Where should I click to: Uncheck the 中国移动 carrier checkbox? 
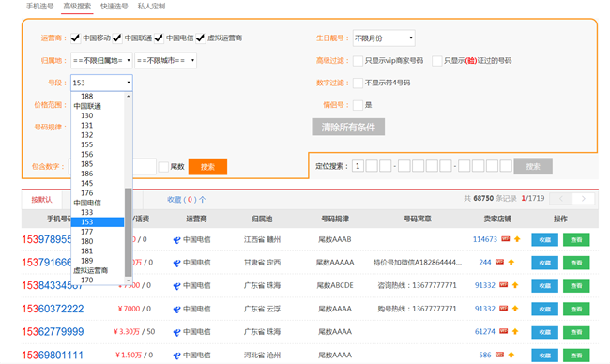[x=75, y=38]
